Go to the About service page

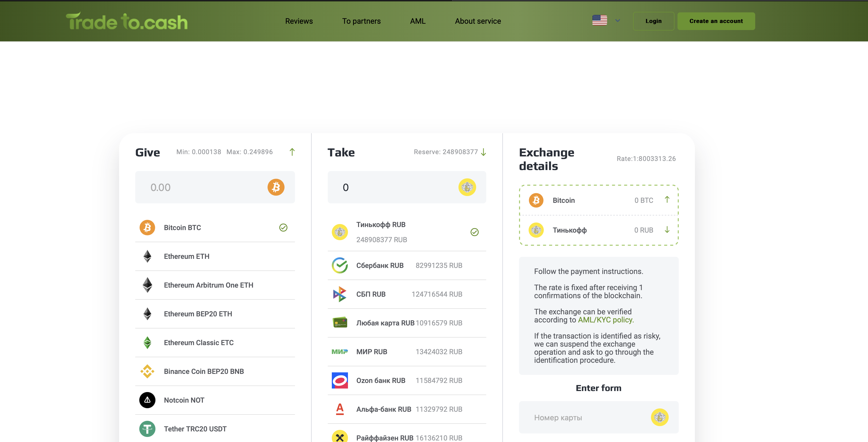[478, 21]
